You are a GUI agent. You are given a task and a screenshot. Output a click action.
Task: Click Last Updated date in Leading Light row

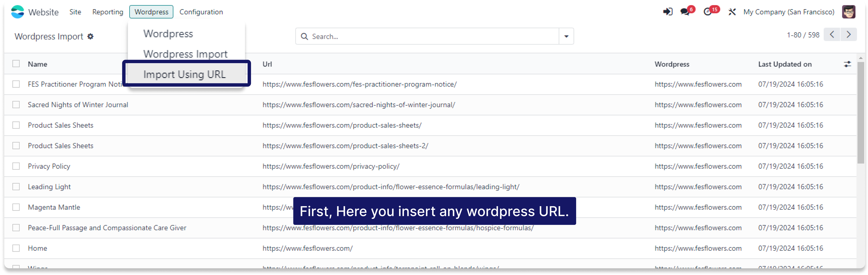pos(790,187)
